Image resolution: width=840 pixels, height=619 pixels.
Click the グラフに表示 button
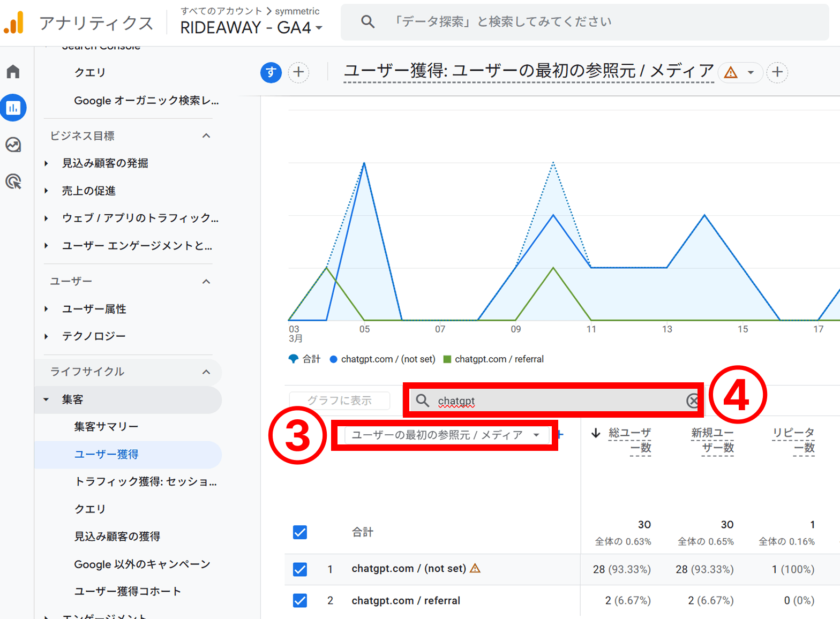coord(340,401)
